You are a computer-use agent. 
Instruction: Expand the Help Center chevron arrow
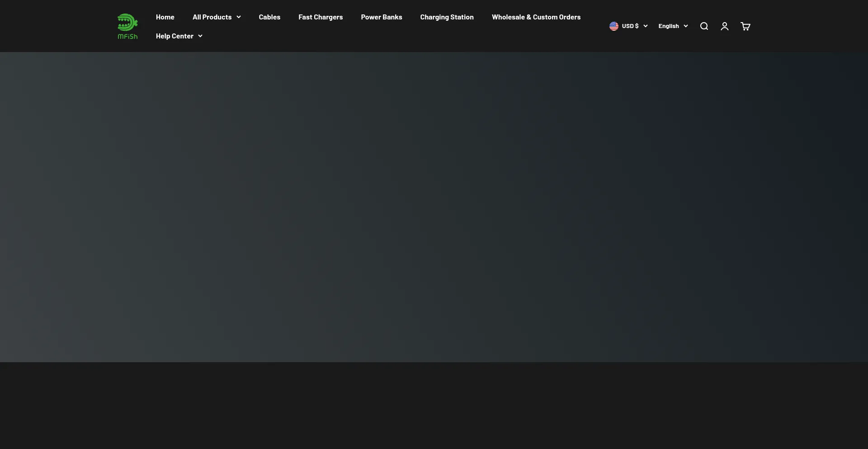[200, 36]
